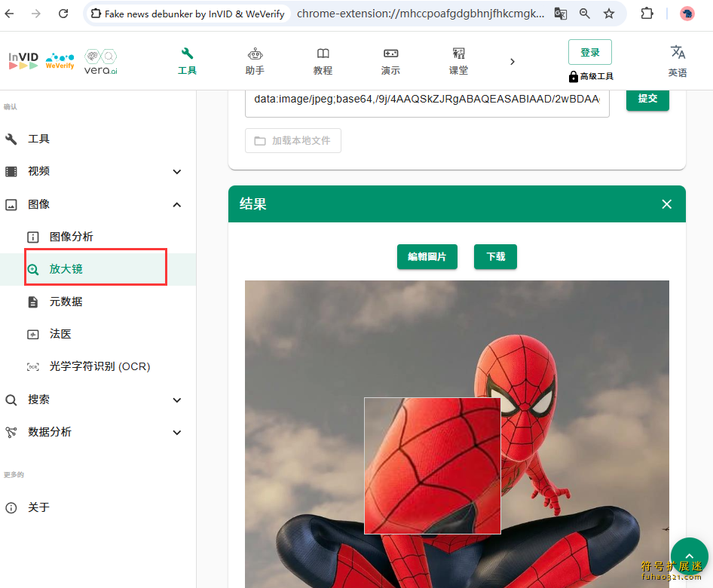Open 图像分析 in the sidebar
This screenshot has height=588, width=713.
pos(98,237)
